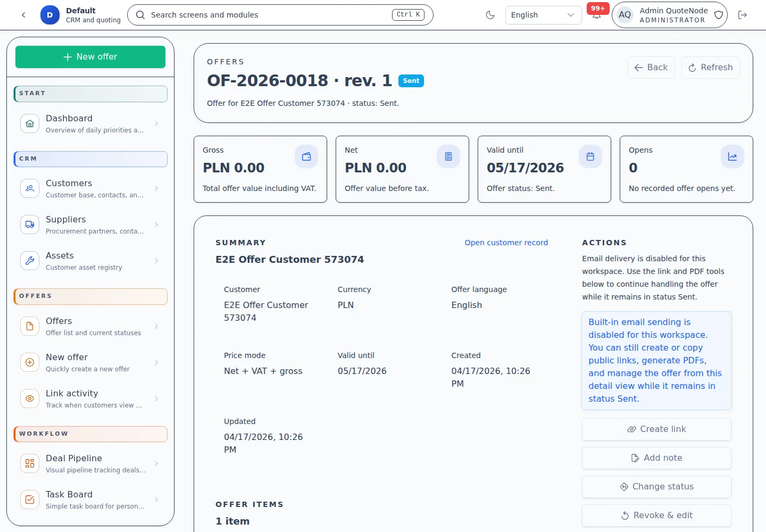Open the notifications bell with 99+ badge

click(x=597, y=14)
